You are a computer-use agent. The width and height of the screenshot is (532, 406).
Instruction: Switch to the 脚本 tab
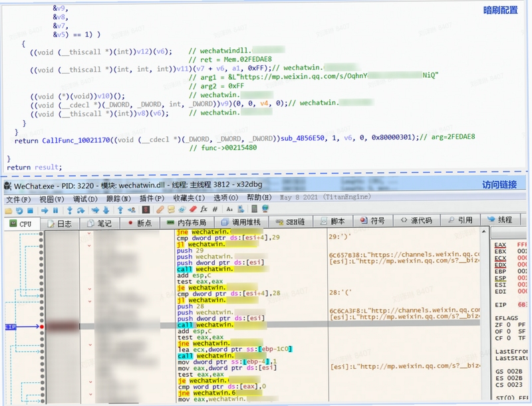click(x=333, y=222)
